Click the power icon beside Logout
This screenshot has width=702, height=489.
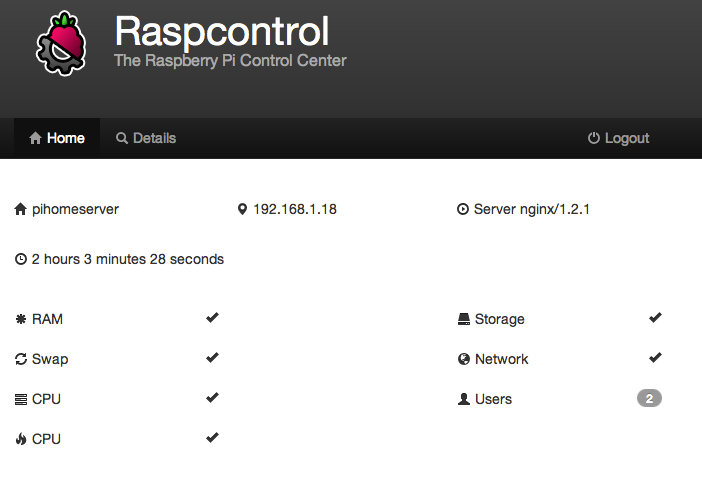594,138
